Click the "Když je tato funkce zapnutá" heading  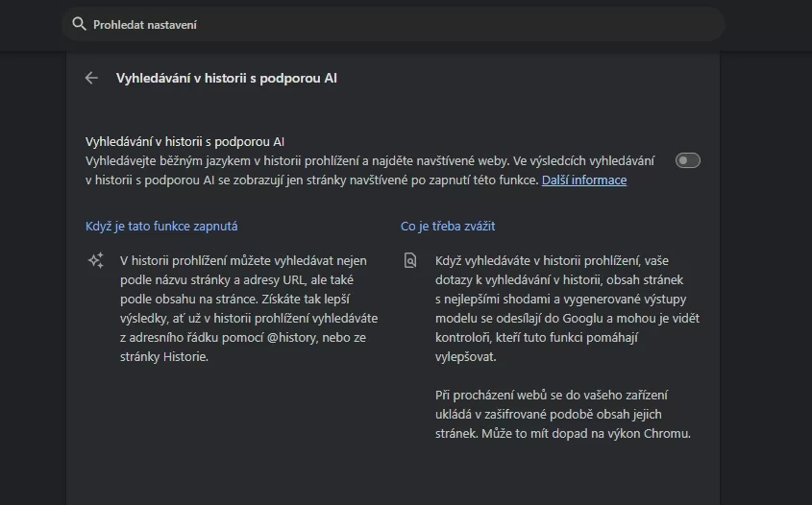click(x=161, y=227)
